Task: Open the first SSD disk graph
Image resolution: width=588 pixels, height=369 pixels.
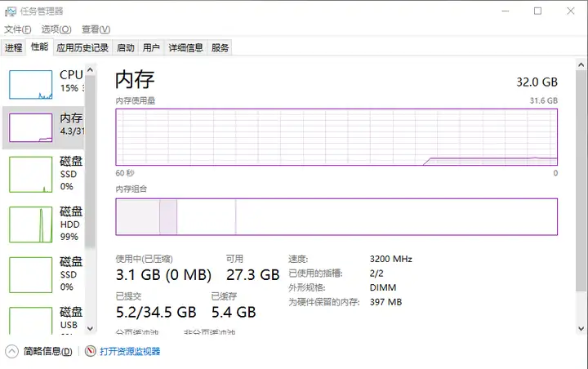Action: coord(30,173)
